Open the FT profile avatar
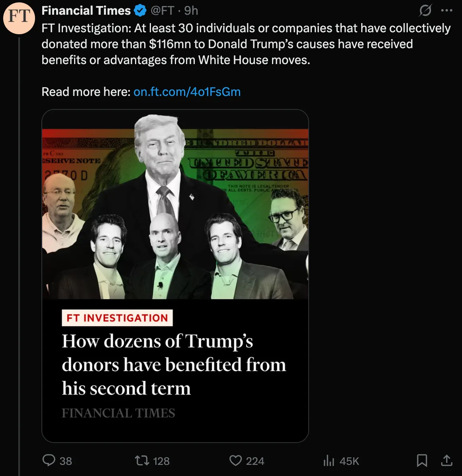This screenshot has width=462, height=476. coord(19,17)
